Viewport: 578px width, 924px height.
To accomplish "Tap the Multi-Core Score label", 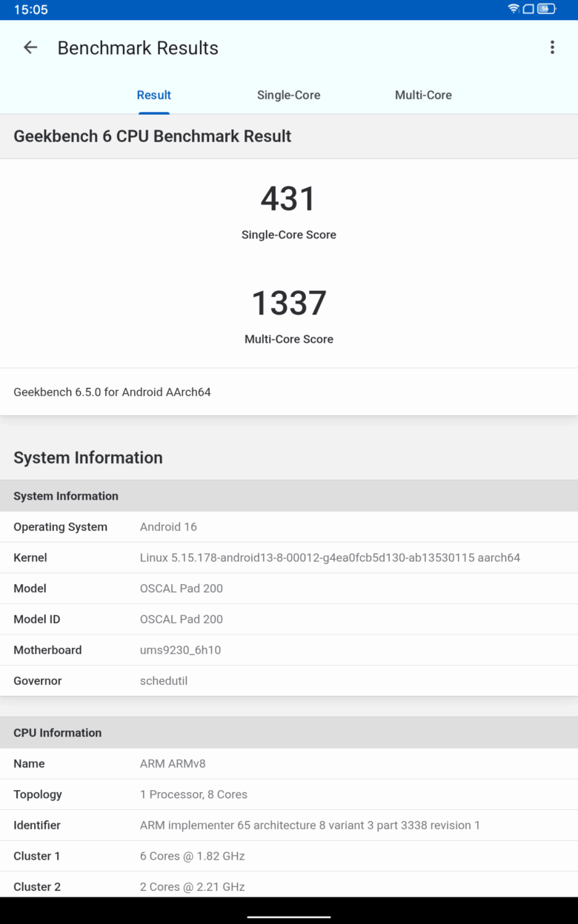I will pyautogui.click(x=289, y=339).
